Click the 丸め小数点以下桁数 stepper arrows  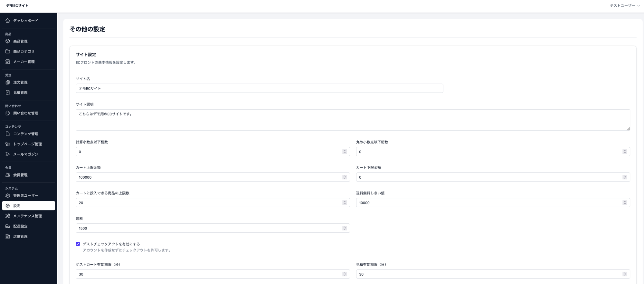coord(625,152)
